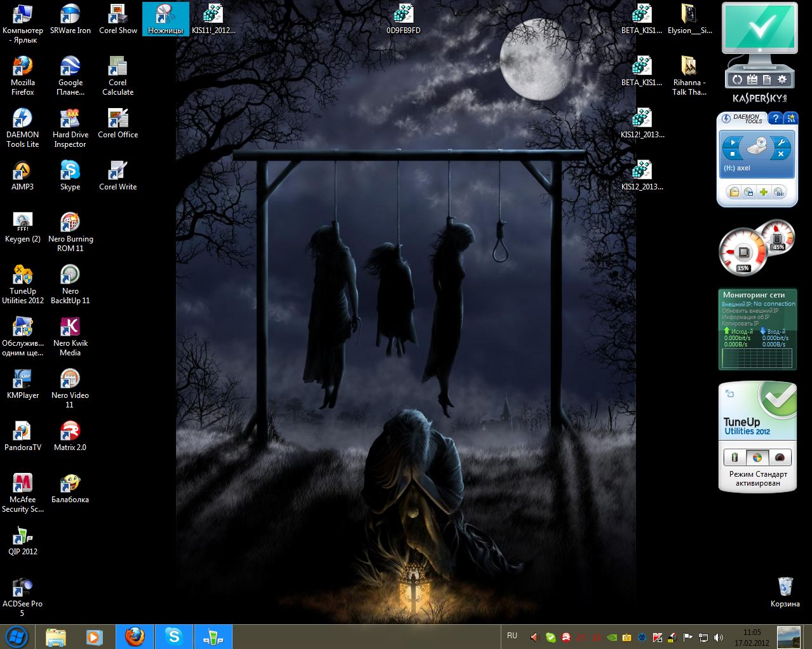Open the Skype desktop shortcut
The image size is (812, 649).
click(x=70, y=175)
